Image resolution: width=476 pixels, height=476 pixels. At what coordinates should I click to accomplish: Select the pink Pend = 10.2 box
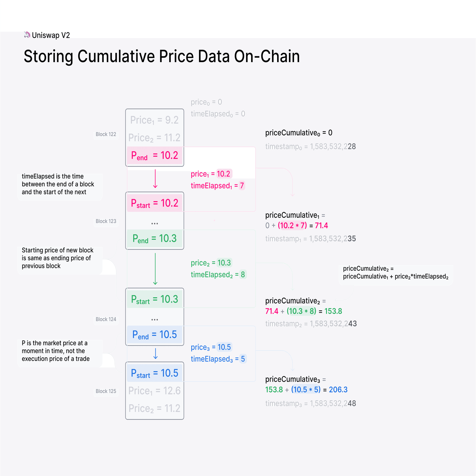pyautogui.click(x=154, y=155)
